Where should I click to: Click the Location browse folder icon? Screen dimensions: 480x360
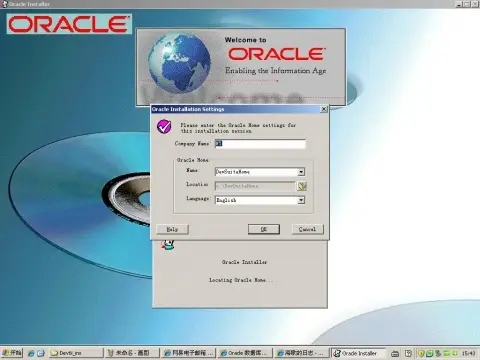(x=302, y=186)
